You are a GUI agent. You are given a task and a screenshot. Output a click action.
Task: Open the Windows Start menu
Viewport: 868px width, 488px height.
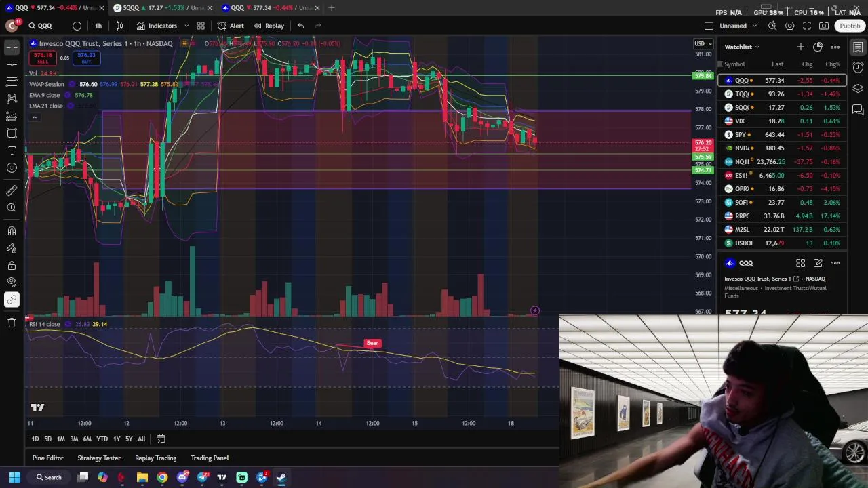[14, 477]
